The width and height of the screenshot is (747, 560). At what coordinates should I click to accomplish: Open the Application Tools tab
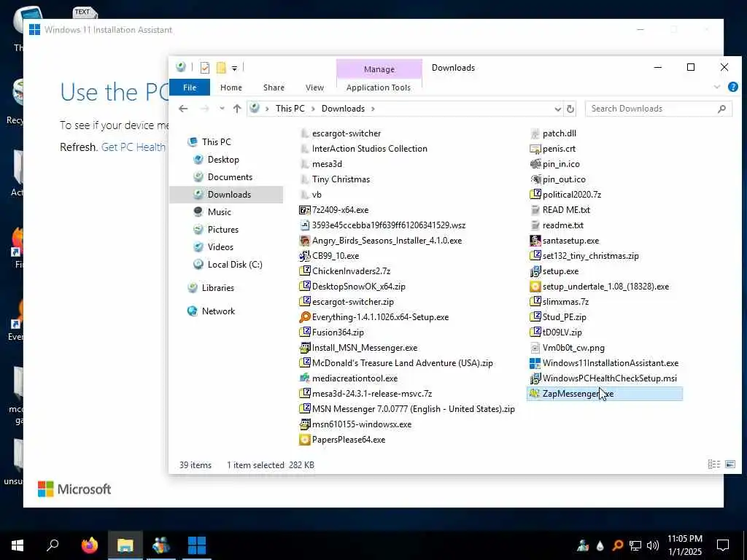point(379,87)
